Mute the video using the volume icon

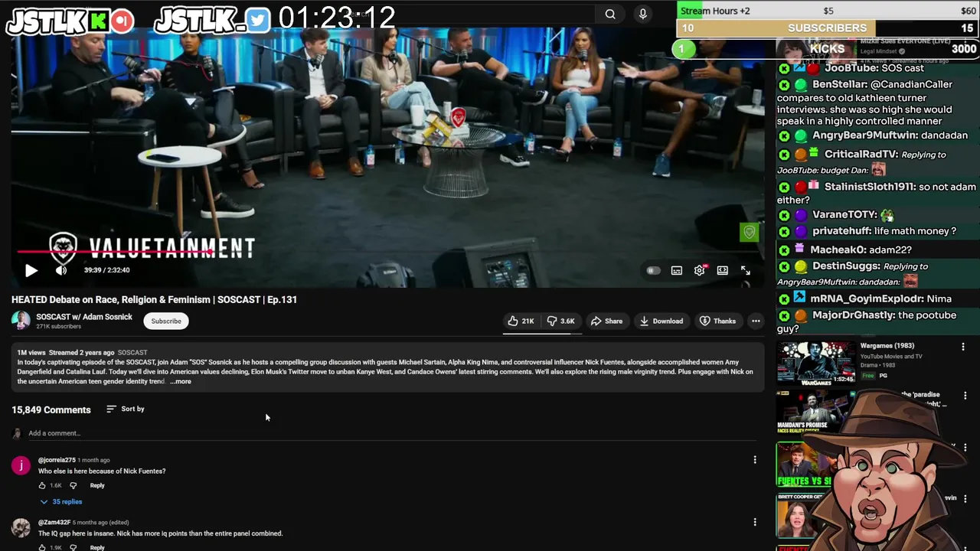[61, 270]
